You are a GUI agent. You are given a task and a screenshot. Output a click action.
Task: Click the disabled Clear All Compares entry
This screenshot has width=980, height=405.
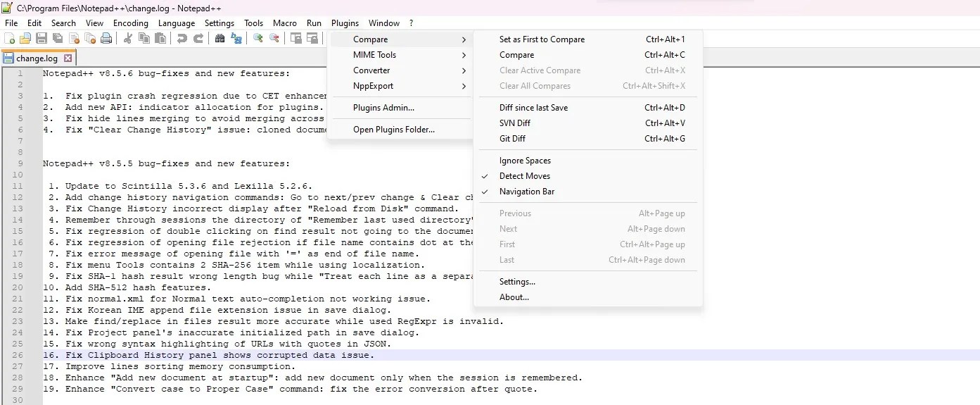click(x=587, y=86)
